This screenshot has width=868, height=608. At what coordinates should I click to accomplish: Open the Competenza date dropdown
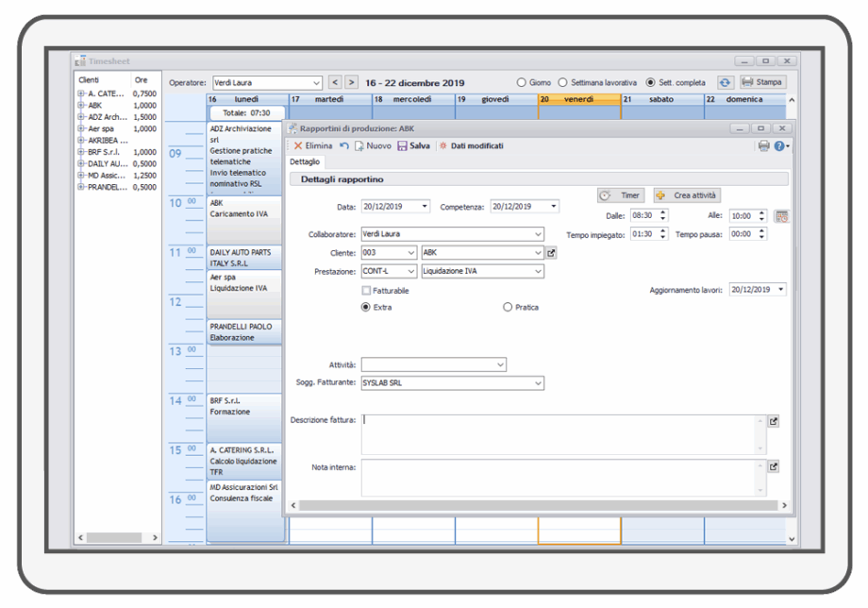(x=554, y=207)
